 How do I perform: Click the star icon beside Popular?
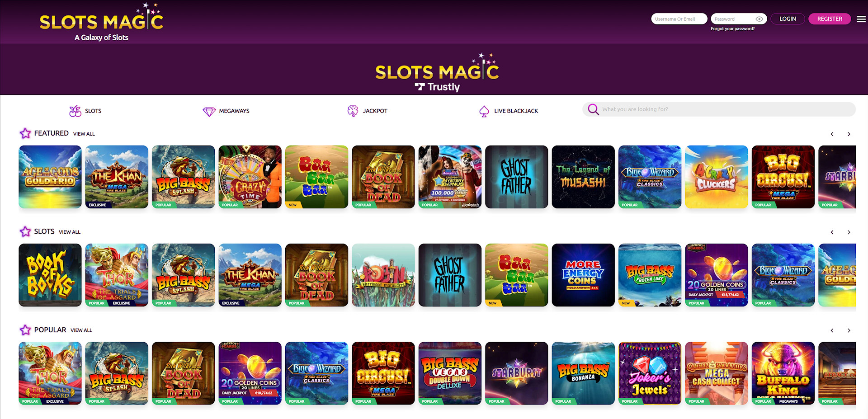(25, 330)
